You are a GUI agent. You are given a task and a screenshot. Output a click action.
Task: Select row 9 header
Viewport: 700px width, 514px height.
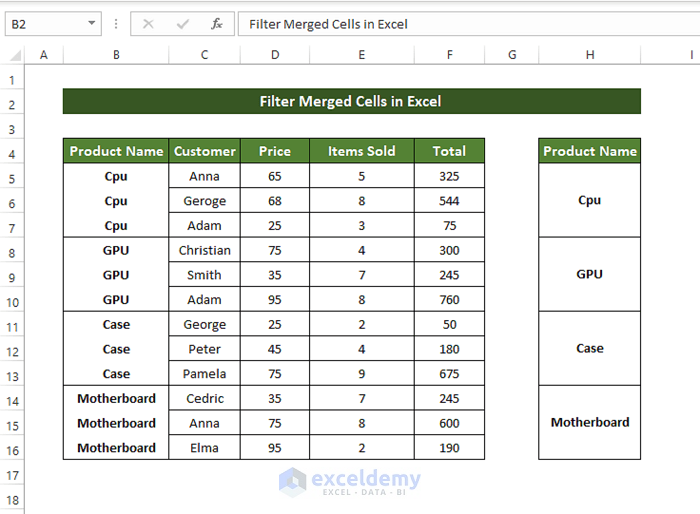point(13,275)
